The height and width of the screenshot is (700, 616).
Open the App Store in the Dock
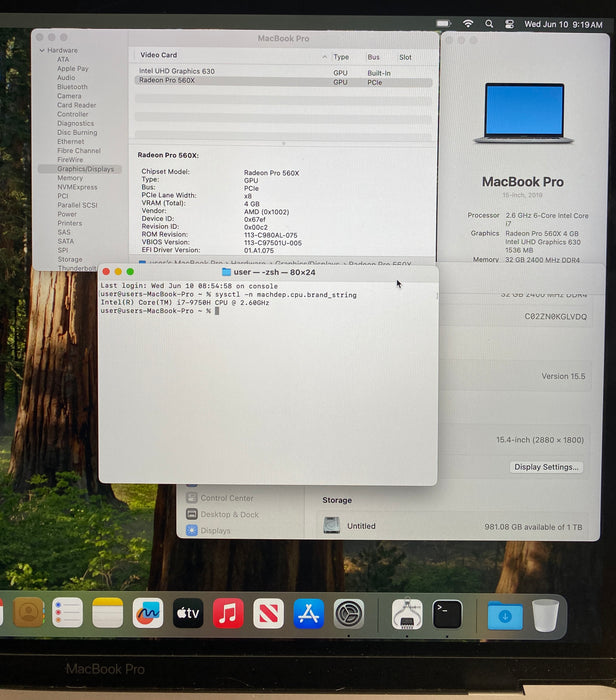(308, 613)
